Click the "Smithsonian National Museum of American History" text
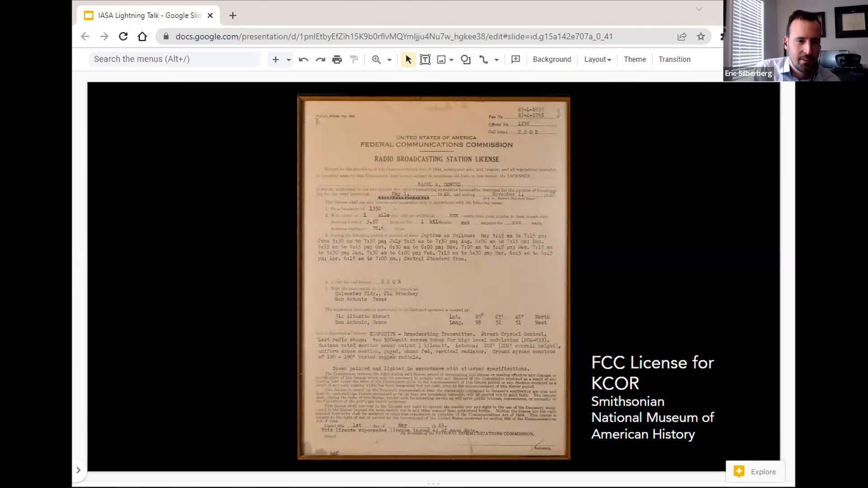The height and width of the screenshot is (488, 868). (652, 418)
